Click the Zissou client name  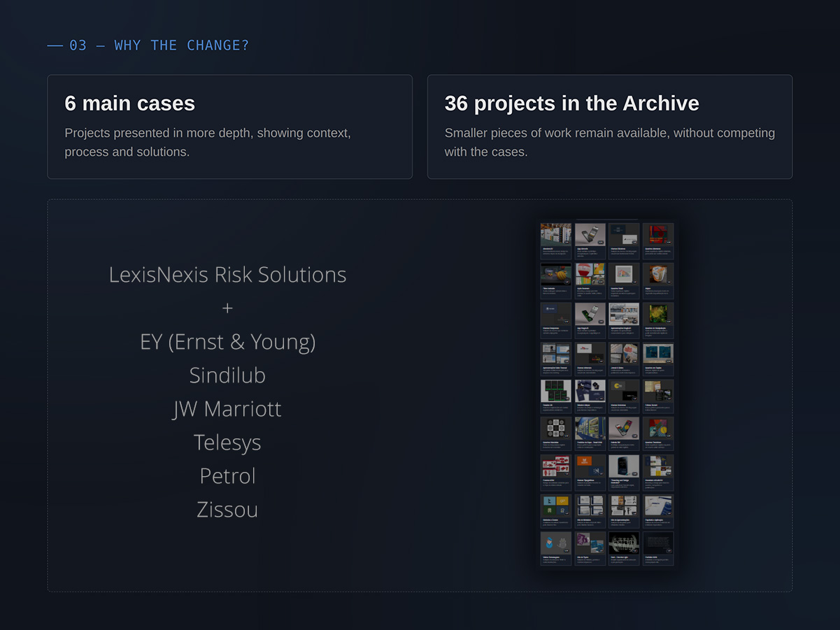click(227, 509)
